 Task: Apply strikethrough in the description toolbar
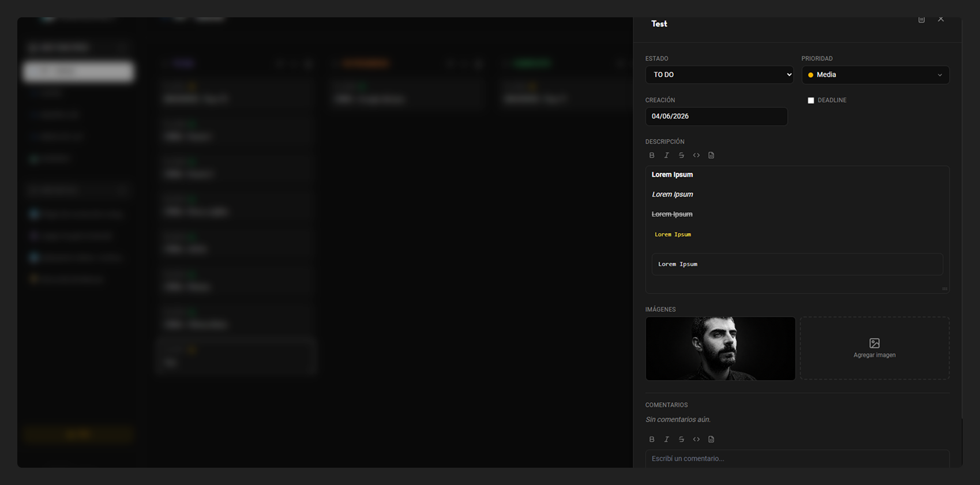(681, 155)
